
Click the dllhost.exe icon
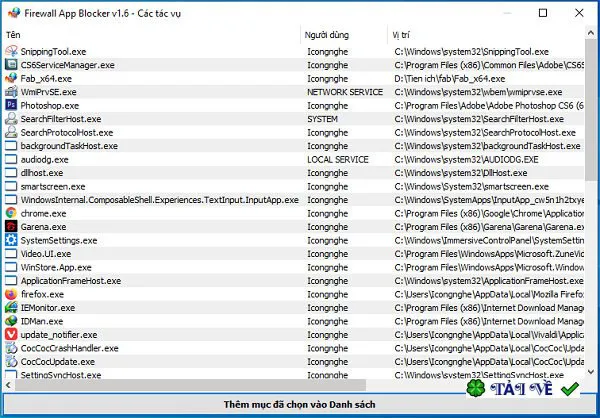pos(11,173)
